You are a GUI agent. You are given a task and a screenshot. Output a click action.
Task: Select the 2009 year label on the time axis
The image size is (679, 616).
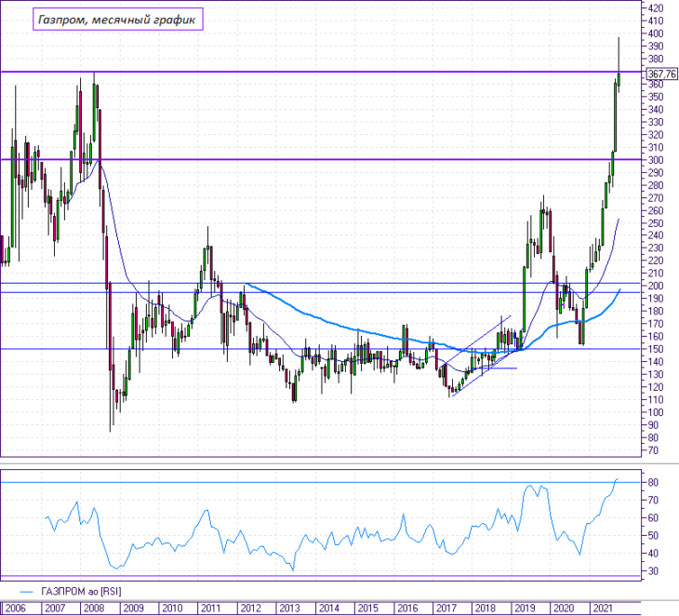[x=133, y=609]
